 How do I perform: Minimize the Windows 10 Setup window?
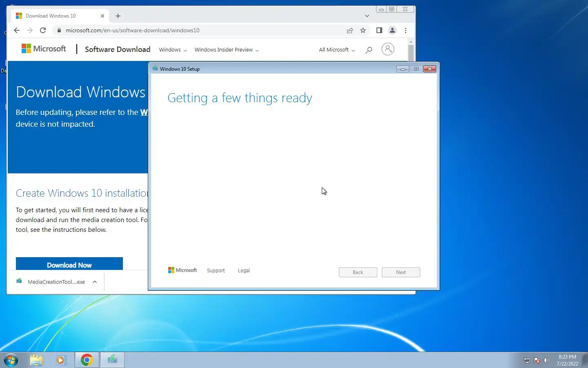[403, 69]
